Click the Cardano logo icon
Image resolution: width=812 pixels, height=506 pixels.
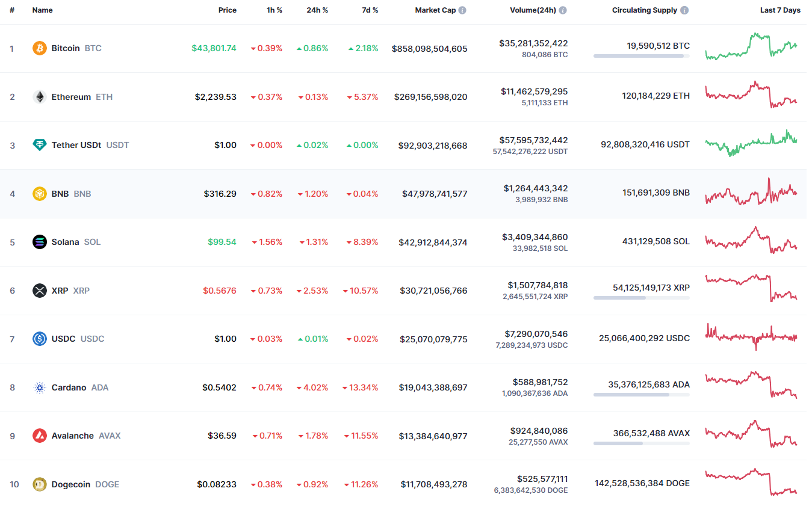(x=40, y=387)
